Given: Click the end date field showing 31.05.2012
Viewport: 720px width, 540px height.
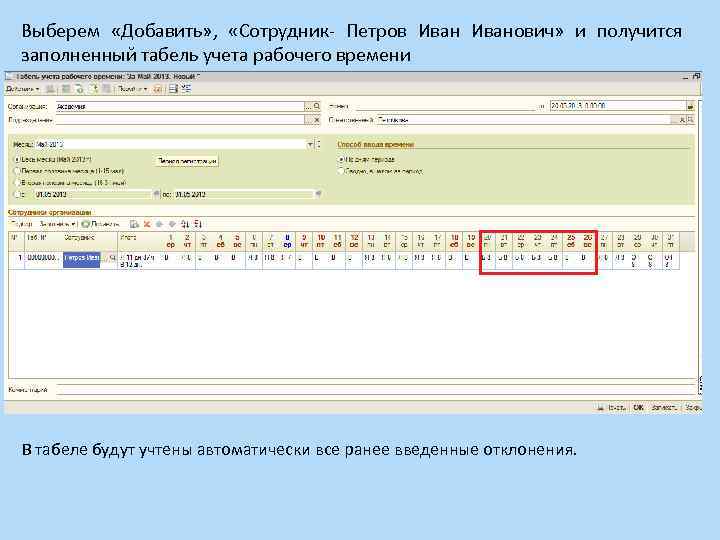Looking at the screenshot, I should coord(244,194).
